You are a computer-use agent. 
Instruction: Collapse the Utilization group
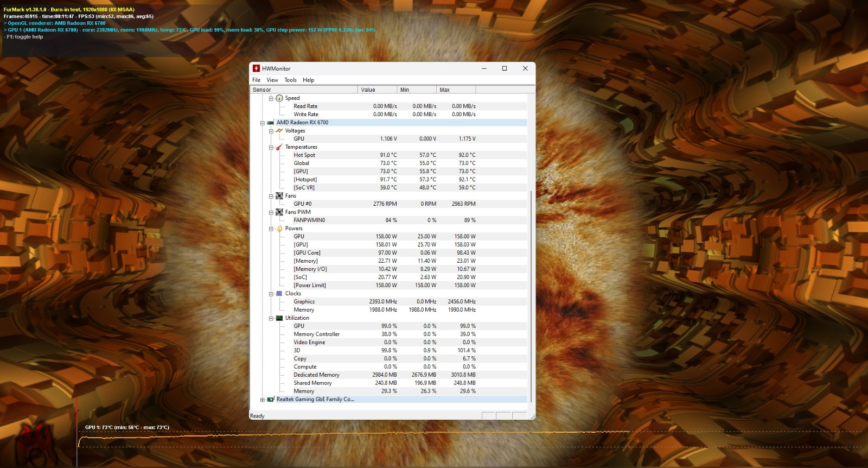[x=271, y=318]
